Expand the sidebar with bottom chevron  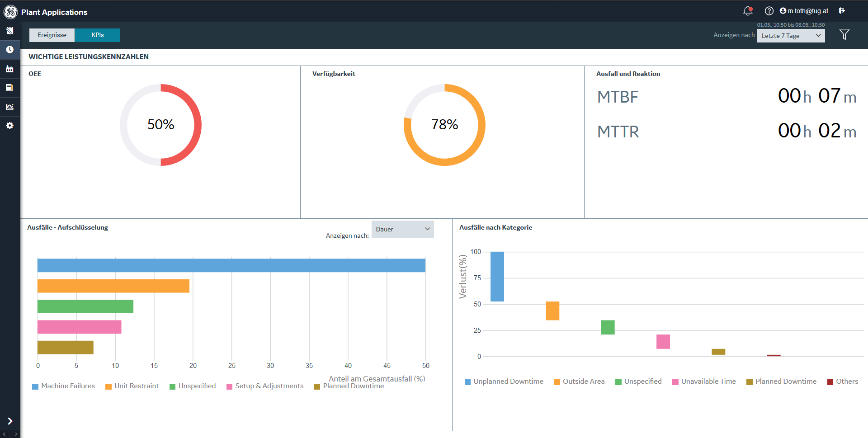(9, 421)
